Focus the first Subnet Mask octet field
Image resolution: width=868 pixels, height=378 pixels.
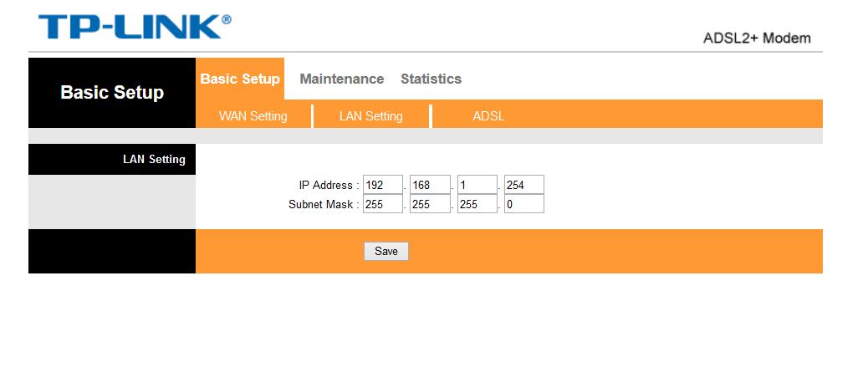point(383,204)
